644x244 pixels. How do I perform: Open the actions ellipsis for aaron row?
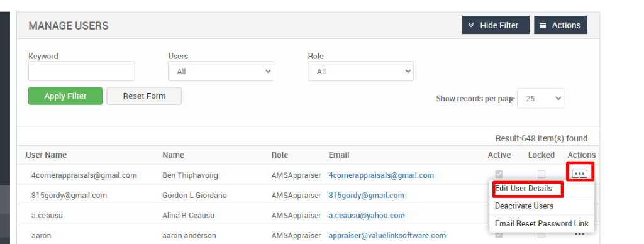(579, 235)
